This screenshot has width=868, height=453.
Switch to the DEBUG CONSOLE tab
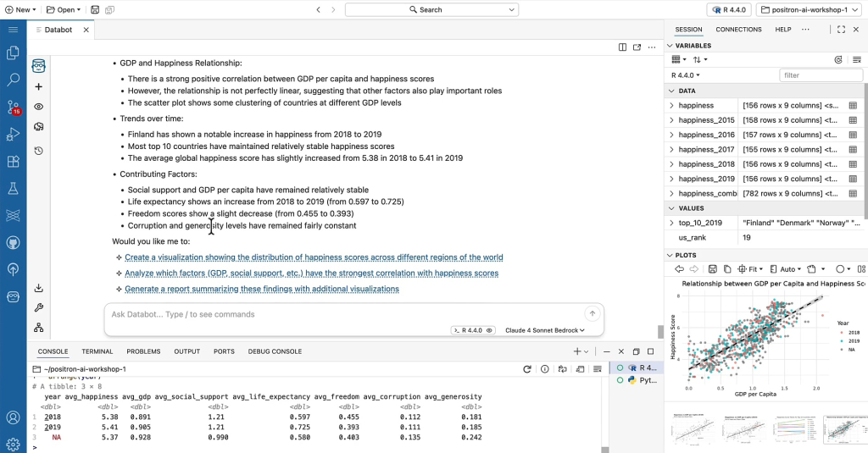click(x=275, y=351)
